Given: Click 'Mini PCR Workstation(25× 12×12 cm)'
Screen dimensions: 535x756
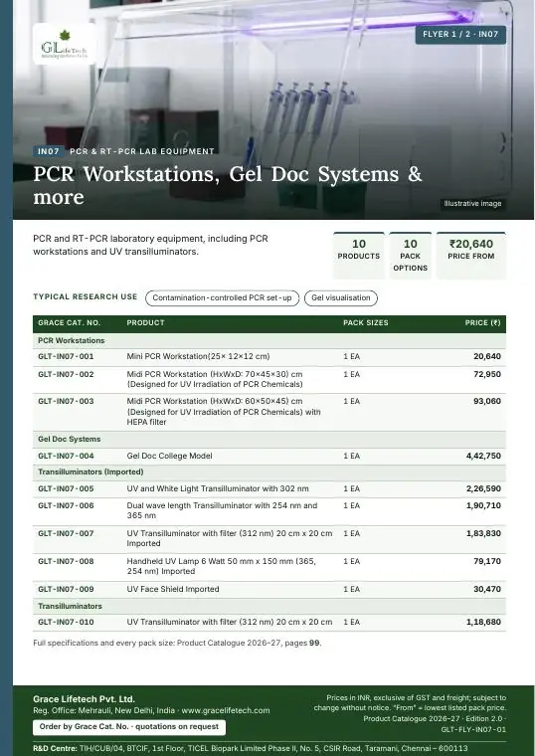Looking at the screenshot, I should pyautogui.click(x=198, y=357).
